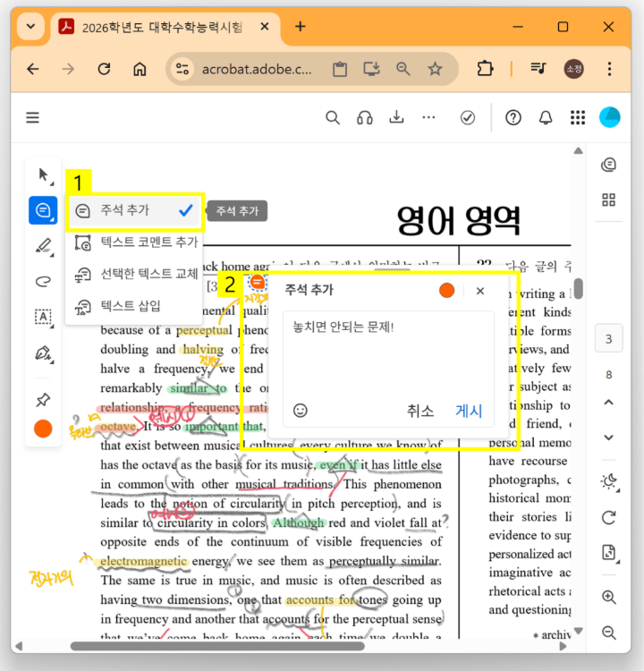The height and width of the screenshot is (671, 644).
Task: Bookmark this page with star
Action: click(435, 69)
